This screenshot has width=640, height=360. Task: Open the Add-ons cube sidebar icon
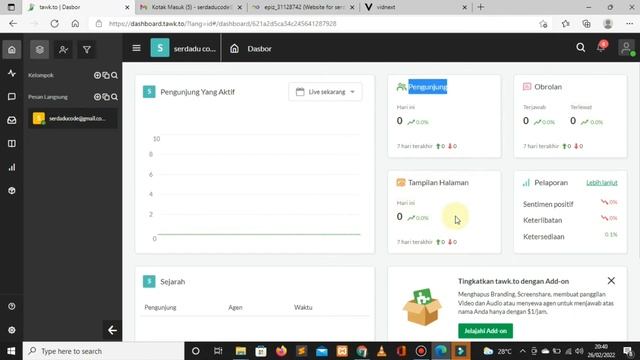pyautogui.click(x=12, y=191)
